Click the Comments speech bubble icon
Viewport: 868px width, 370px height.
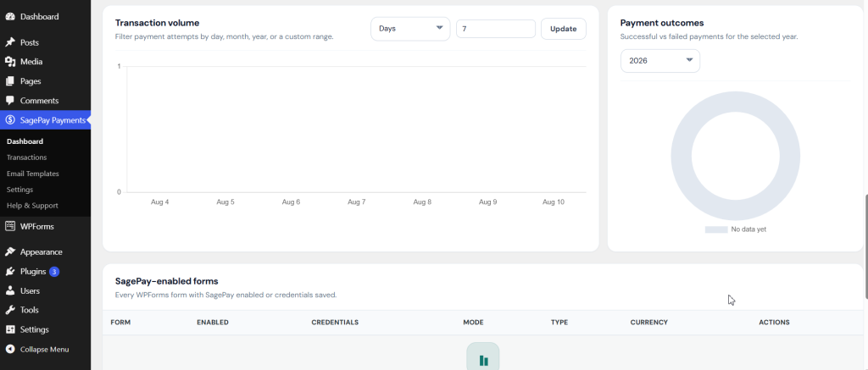tap(10, 101)
